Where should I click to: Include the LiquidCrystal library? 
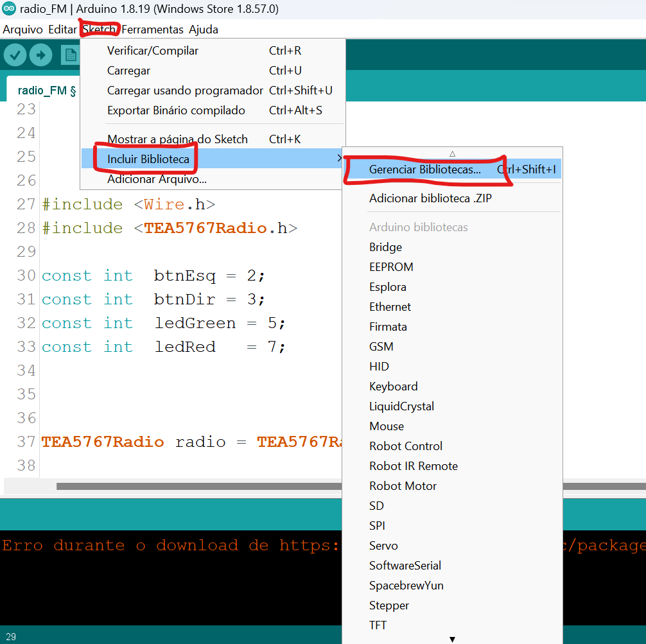click(452, 406)
